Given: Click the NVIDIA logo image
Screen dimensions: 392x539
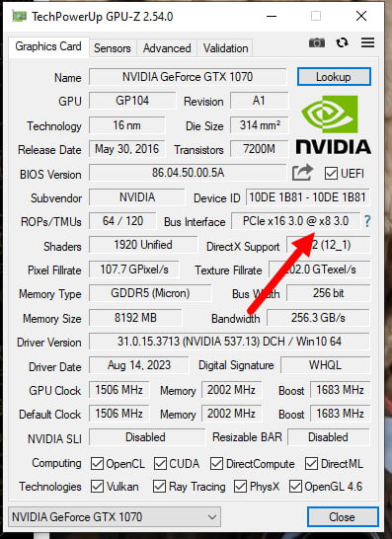Looking at the screenshot, I should (x=333, y=124).
